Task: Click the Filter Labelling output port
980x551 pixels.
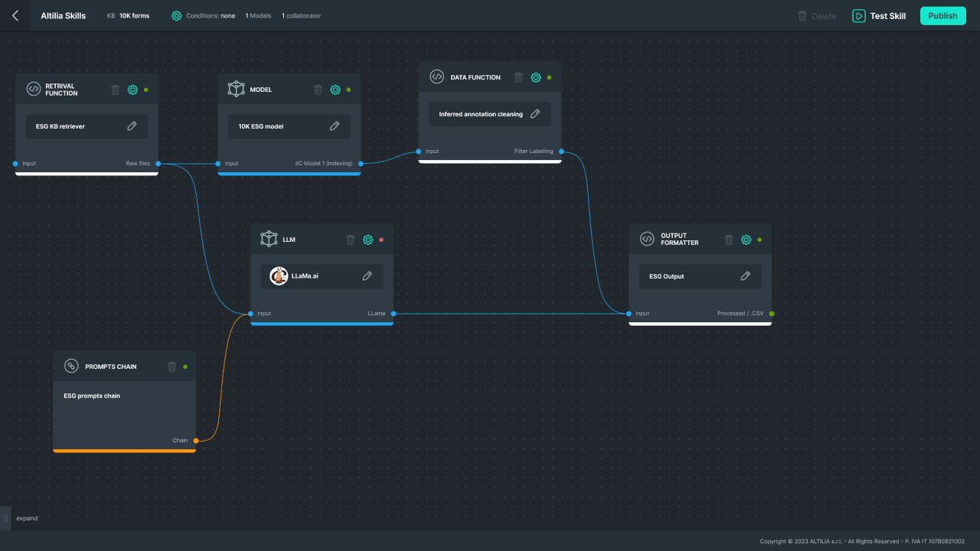Action: click(x=561, y=152)
